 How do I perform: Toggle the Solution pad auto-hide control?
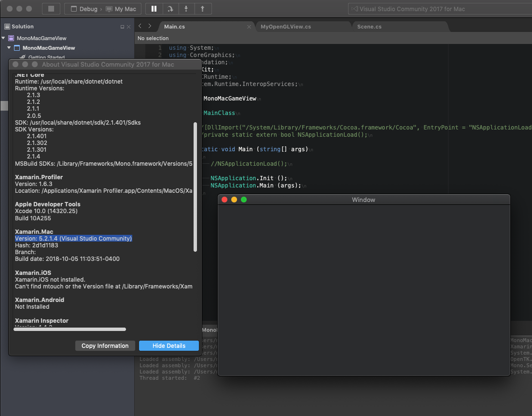[x=122, y=26]
